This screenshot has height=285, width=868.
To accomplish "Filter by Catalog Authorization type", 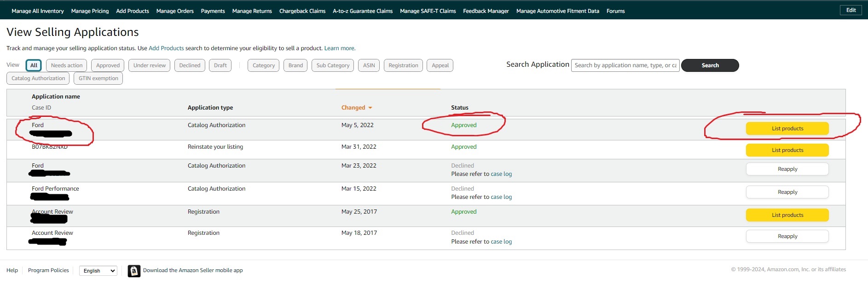I will (38, 78).
